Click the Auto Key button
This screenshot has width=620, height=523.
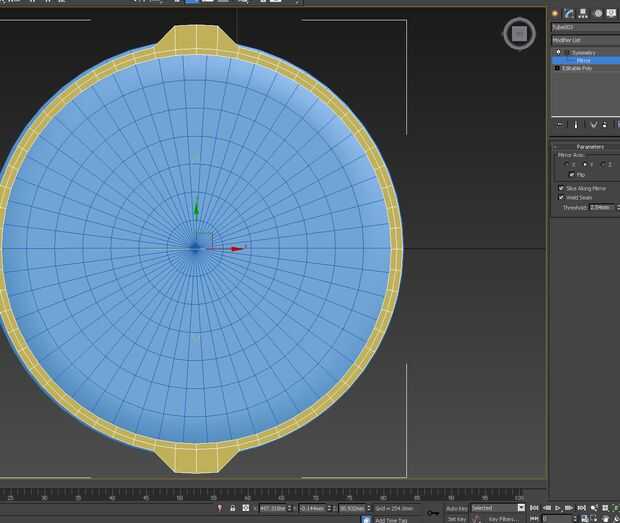tap(456, 508)
